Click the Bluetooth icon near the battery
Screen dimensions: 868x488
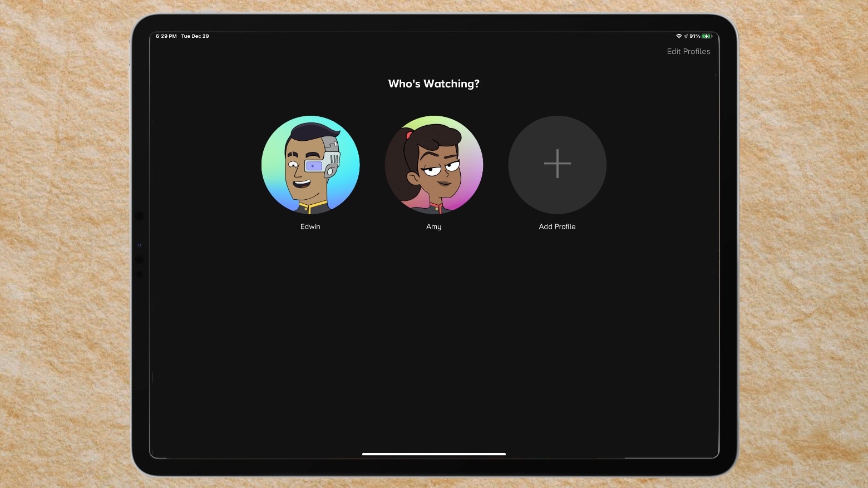686,36
